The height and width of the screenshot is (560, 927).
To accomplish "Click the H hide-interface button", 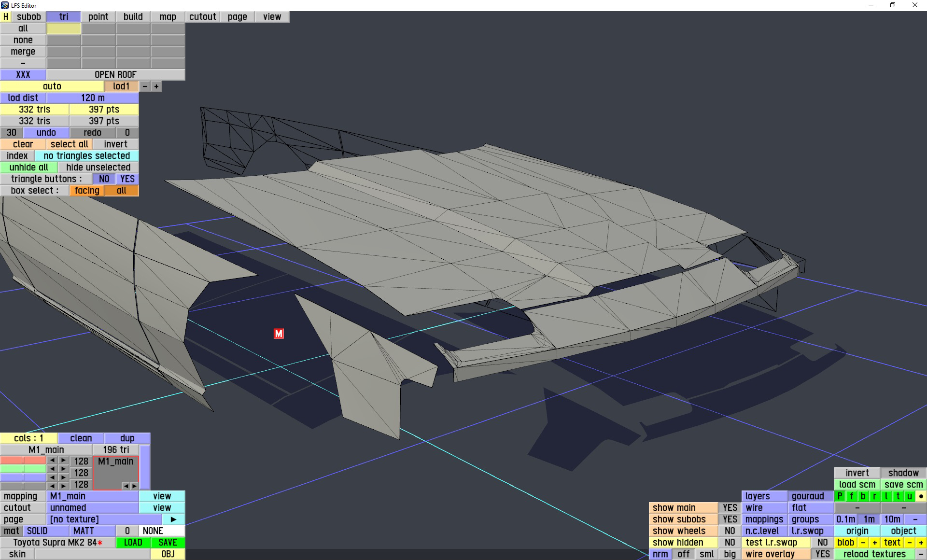I will click(x=6, y=17).
